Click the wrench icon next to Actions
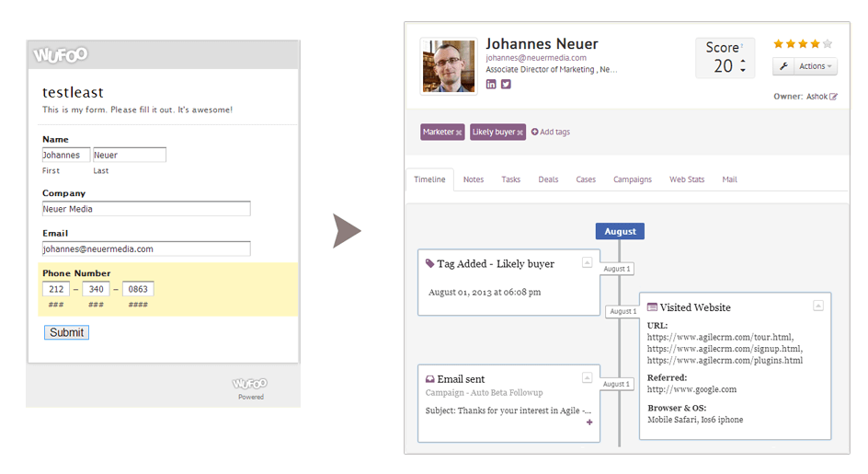Screen dimensions: 868x474 point(783,66)
